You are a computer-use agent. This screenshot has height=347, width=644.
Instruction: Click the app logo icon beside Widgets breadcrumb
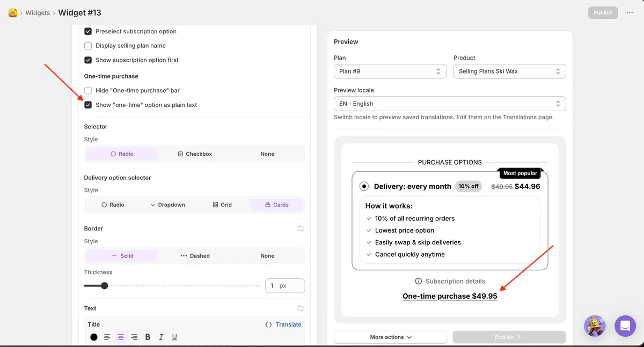(13, 12)
